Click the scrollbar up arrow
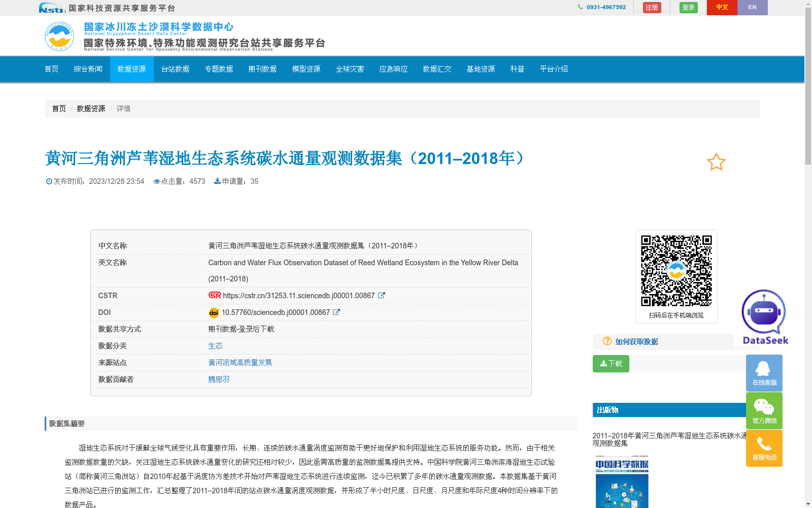Viewport: 812px width, 508px height. click(808, 4)
